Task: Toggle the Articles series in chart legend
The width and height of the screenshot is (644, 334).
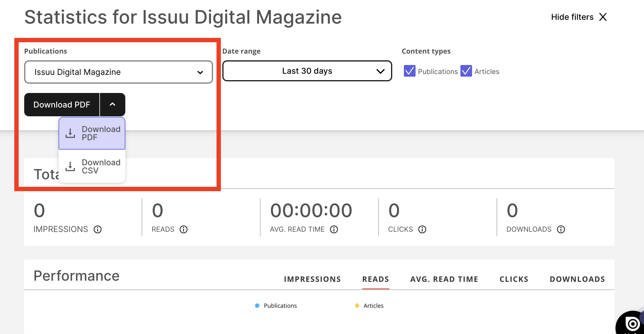Action: [x=369, y=305]
